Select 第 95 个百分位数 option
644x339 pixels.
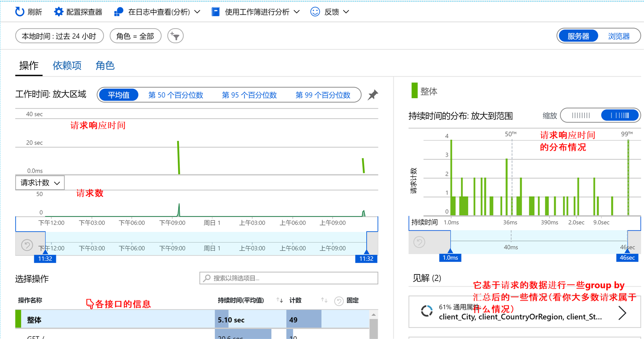[249, 95]
